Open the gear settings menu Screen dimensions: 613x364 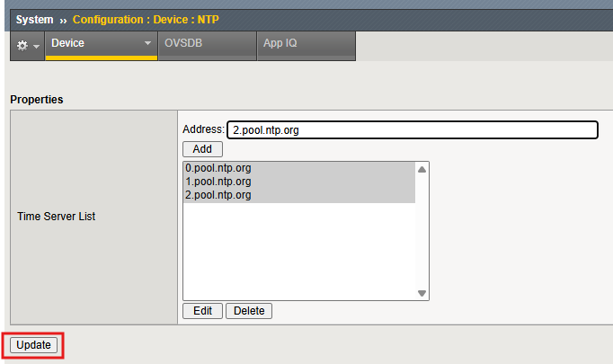pos(27,46)
